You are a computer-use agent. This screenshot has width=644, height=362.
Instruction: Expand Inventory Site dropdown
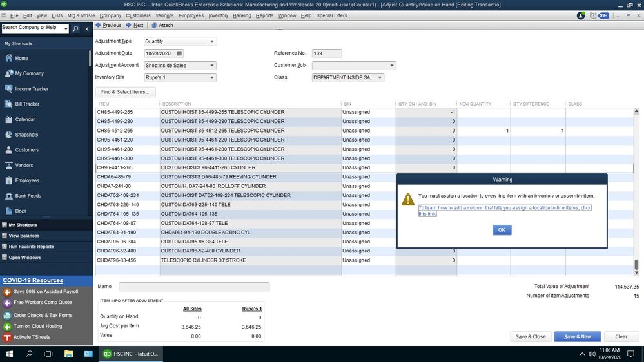[x=212, y=77]
